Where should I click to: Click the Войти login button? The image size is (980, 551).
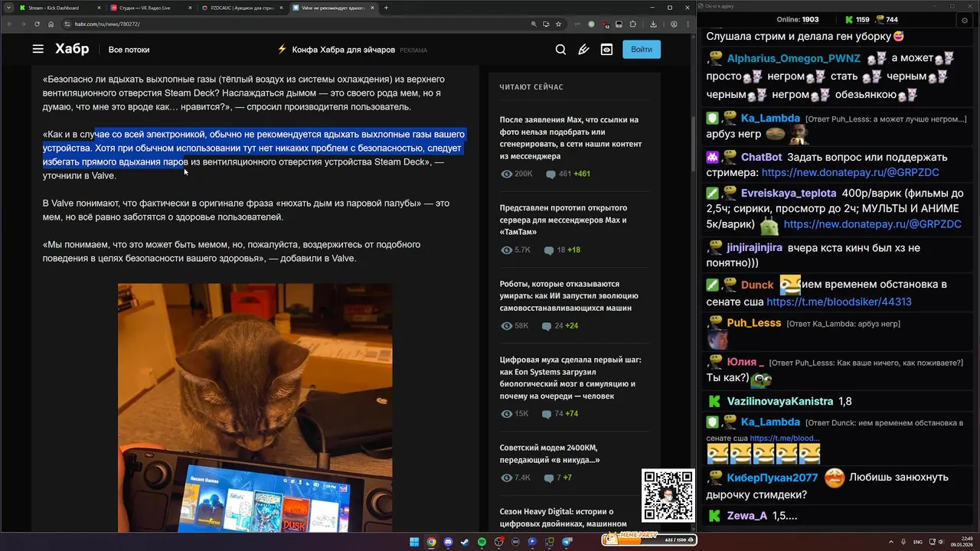[642, 49]
